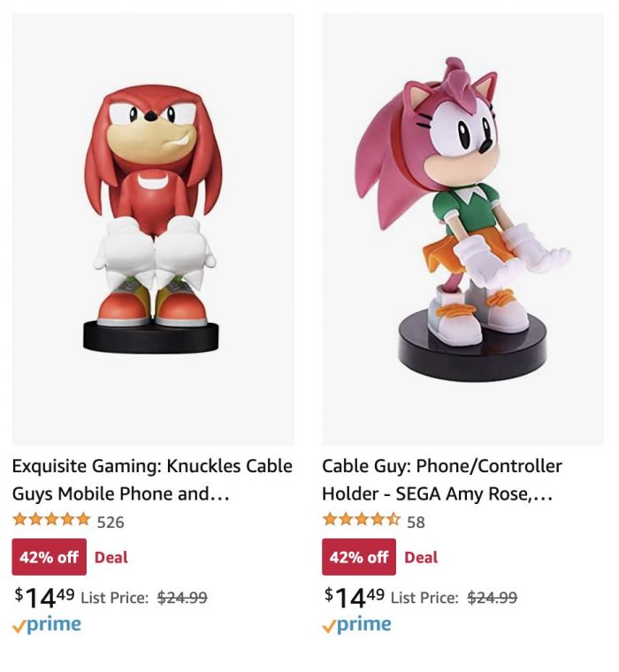
Task: Click the Prime logo under Amy Rose listing
Action: point(356,626)
